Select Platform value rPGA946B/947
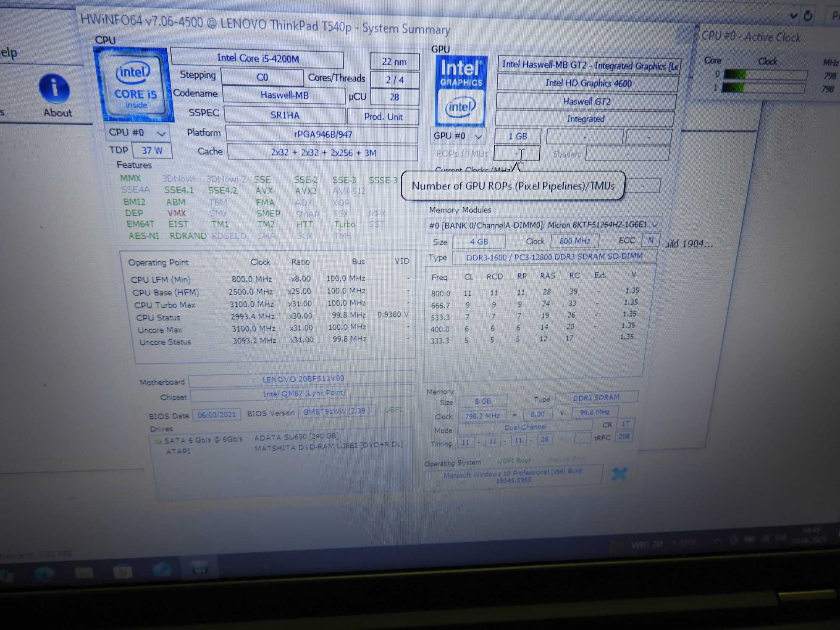Image resolution: width=840 pixels, height=630 pixels. [322, 134]
